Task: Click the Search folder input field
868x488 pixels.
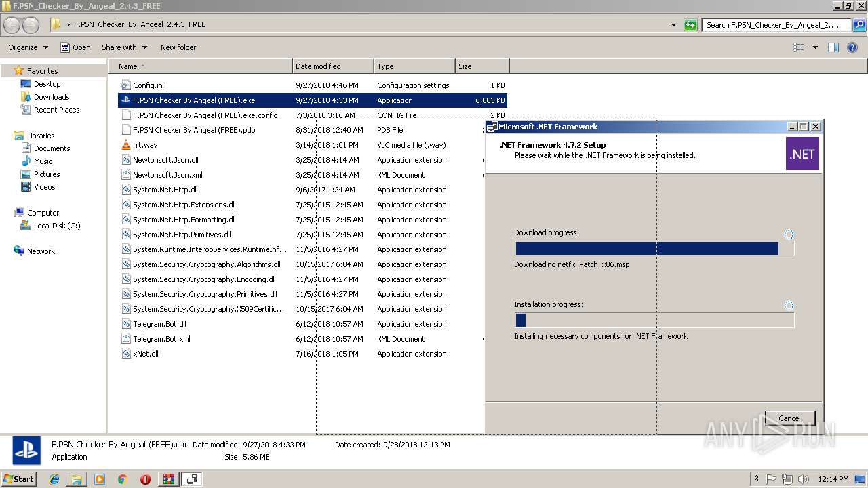Action: coord(778,25)
